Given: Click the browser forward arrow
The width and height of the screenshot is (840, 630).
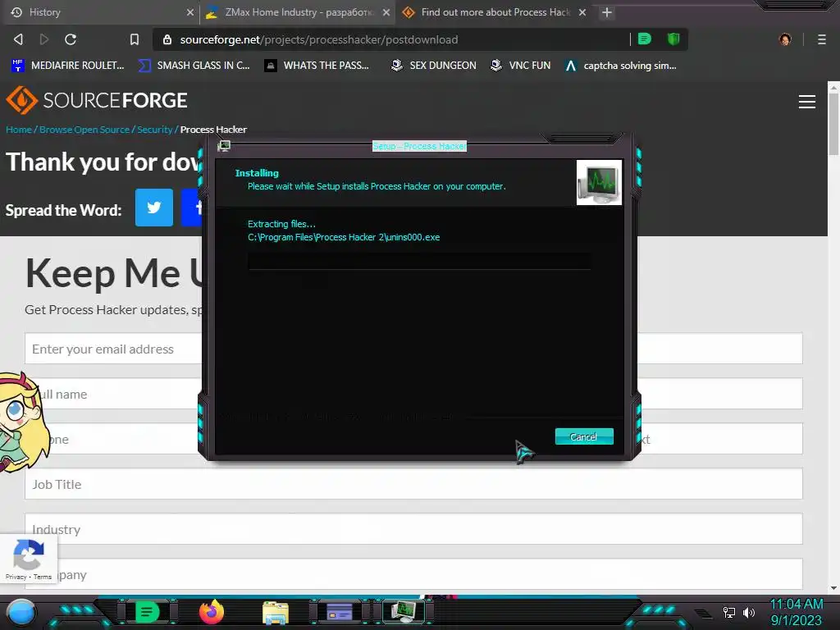Looking at the screenshot, I should (44, 39).
